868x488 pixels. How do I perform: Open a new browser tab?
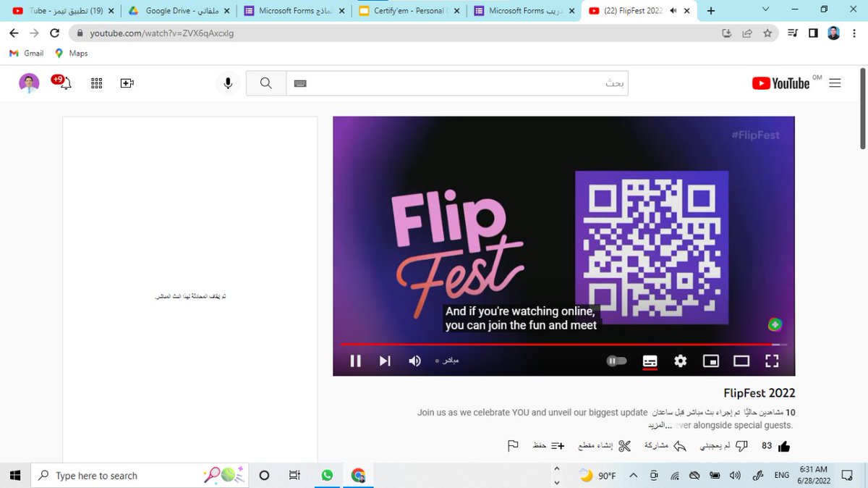pos(710,11)
